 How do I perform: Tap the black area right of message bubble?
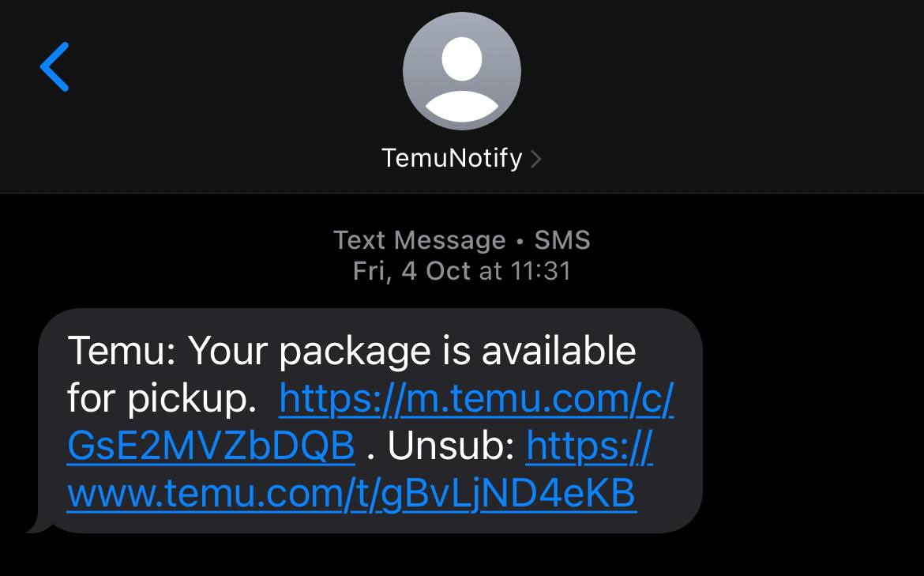click(813, 419)
